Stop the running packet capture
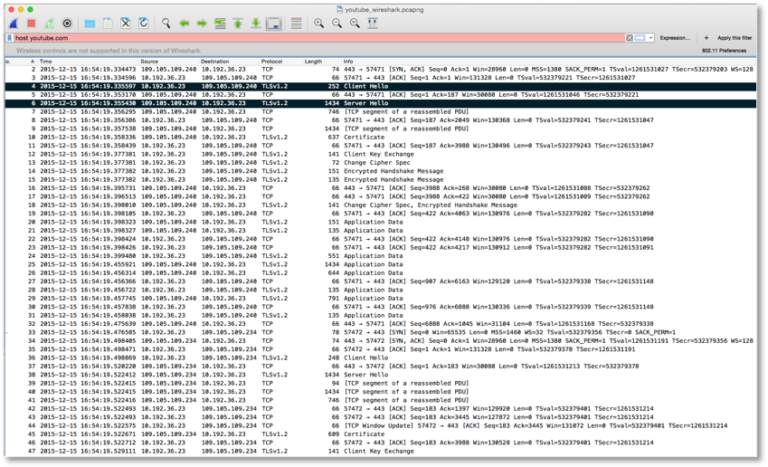 (30, 21)
